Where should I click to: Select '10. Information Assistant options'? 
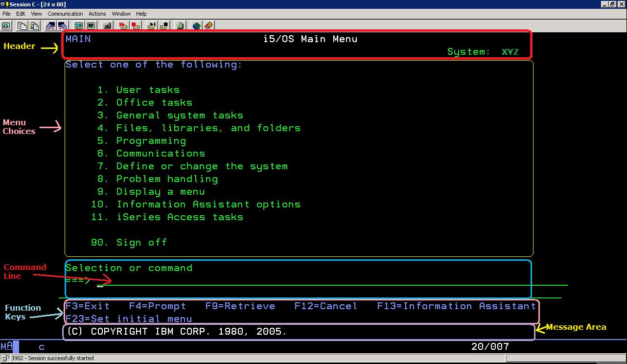coord(196,205)
